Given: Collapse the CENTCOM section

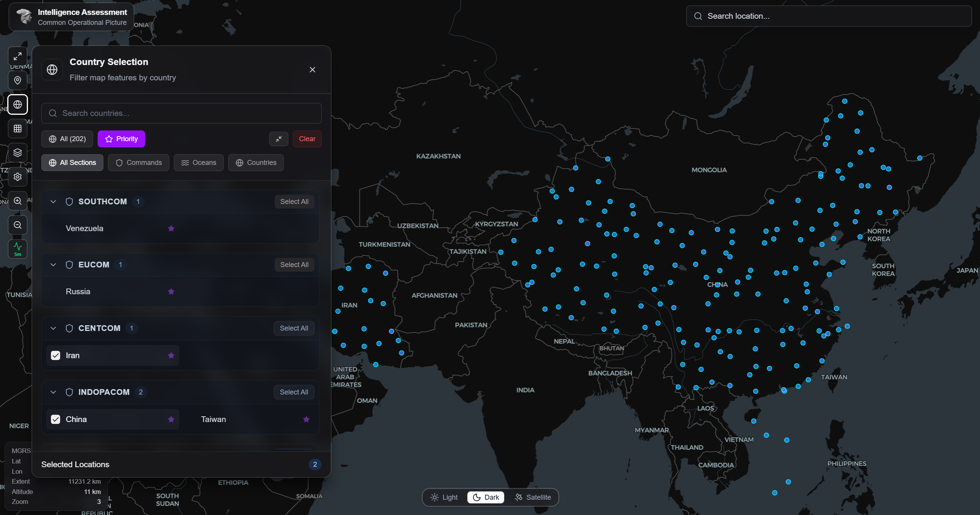Looking at the screenshot, I should click(53, 328).
